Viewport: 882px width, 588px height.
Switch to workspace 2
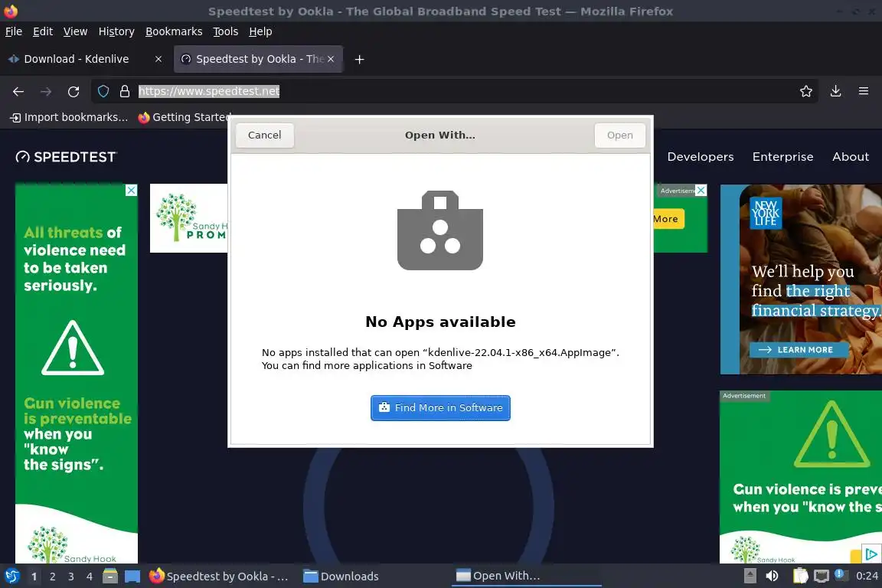click(x=52, y=577)
